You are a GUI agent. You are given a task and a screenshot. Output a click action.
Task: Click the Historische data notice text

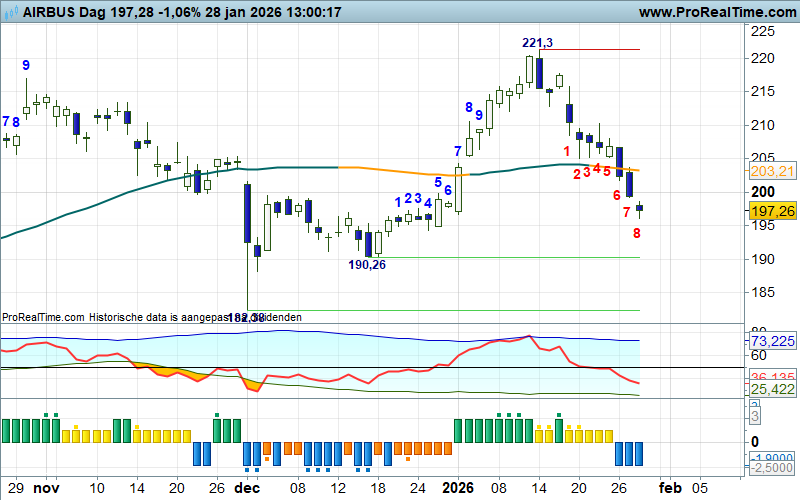[x=151, y=317]
